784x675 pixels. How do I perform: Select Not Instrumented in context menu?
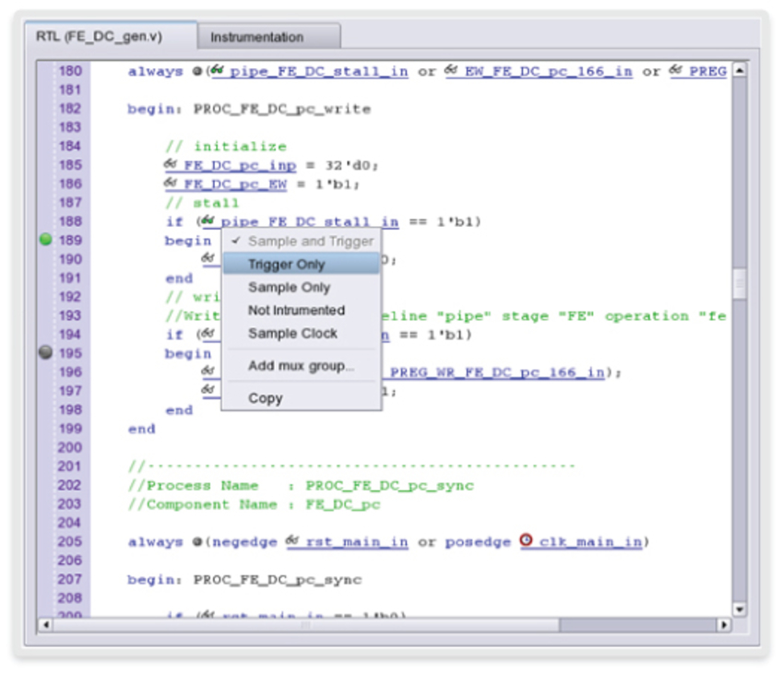pyautogui.click(x=296, y=311)
